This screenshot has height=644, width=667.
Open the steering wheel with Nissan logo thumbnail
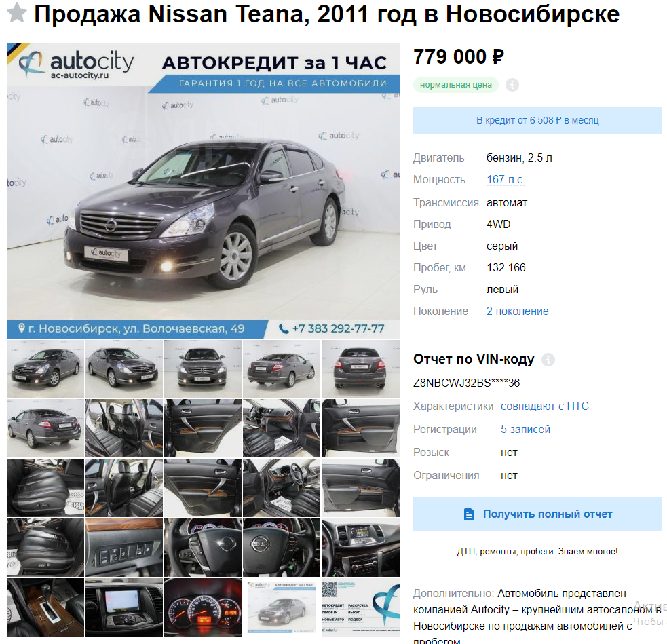282,548
